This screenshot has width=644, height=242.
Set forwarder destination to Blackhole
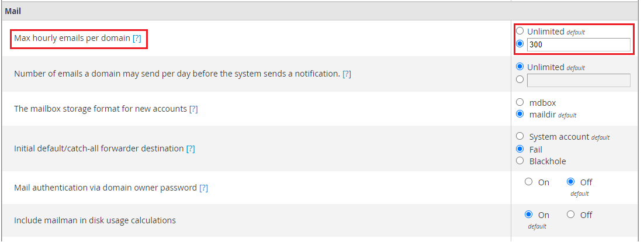[x=520, y=161]
